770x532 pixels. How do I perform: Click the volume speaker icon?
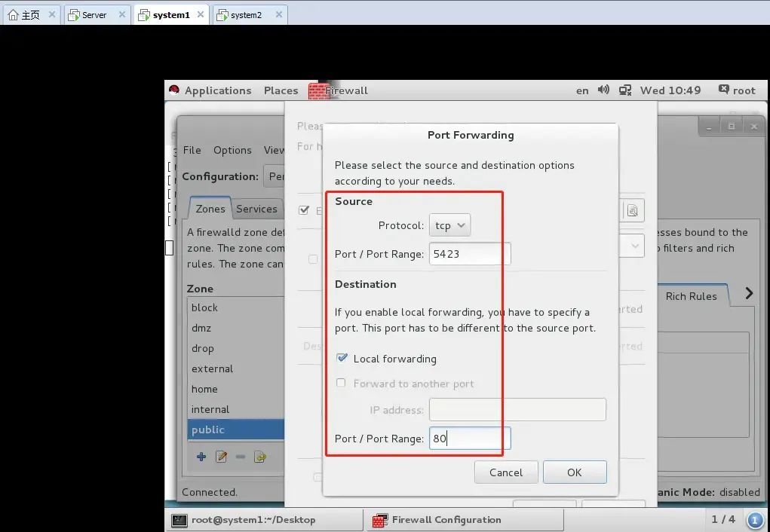point(603,90)
